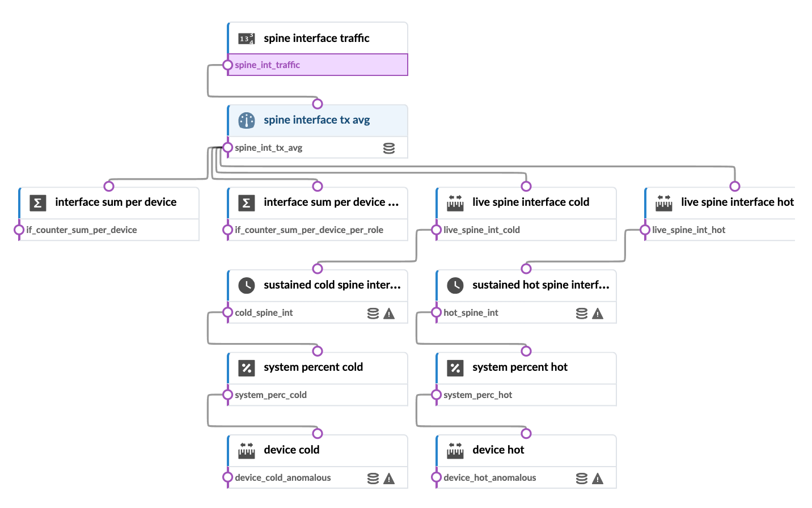The height and width of the screenshot is (508, 812).
Task: Click the range icon on device hot
Action: 455,450
